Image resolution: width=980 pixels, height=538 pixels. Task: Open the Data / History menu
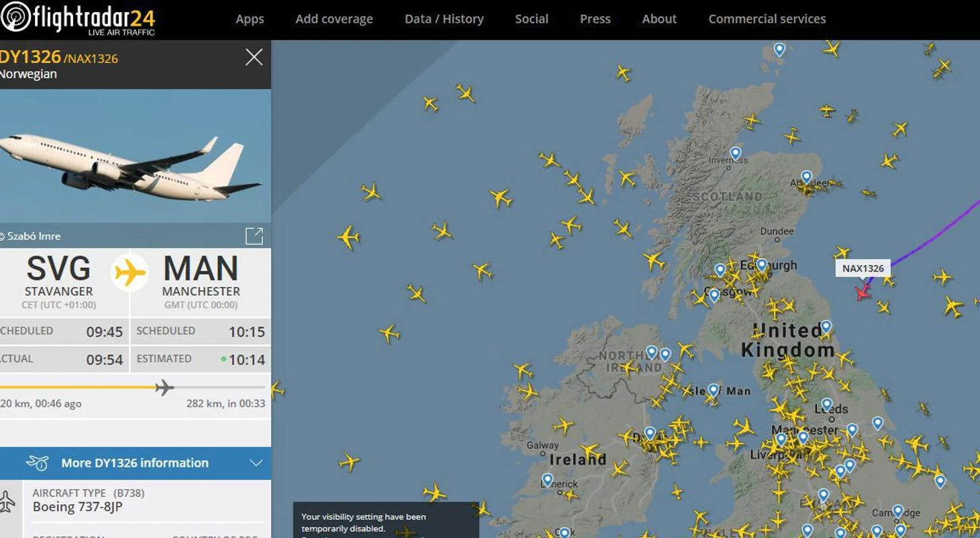444,19
